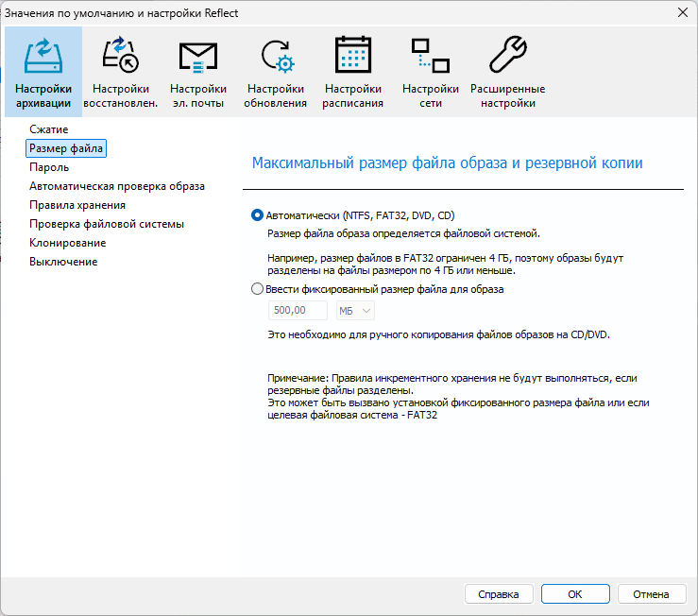The image size is (698, 616).
Task: Click the Отмена button
Action: coord(652,594)
